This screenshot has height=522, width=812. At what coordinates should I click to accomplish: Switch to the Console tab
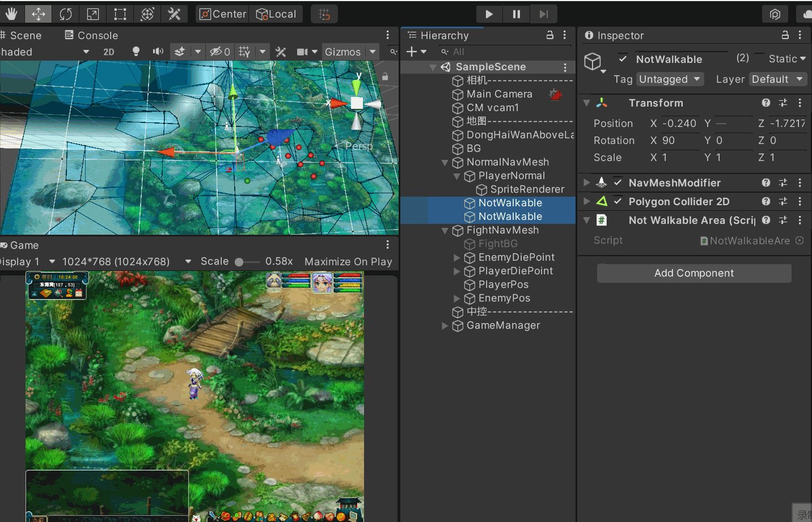pos(91,35)
